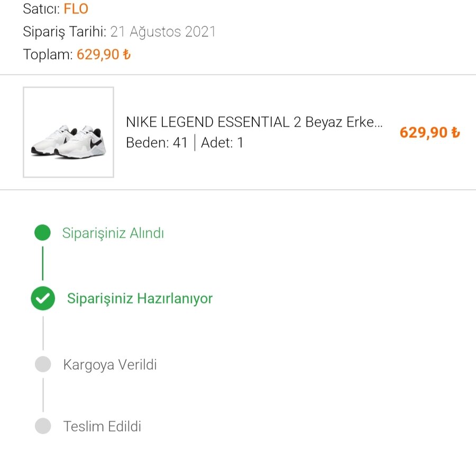Click the Beden: 41 size text

(x=157, y=143)
